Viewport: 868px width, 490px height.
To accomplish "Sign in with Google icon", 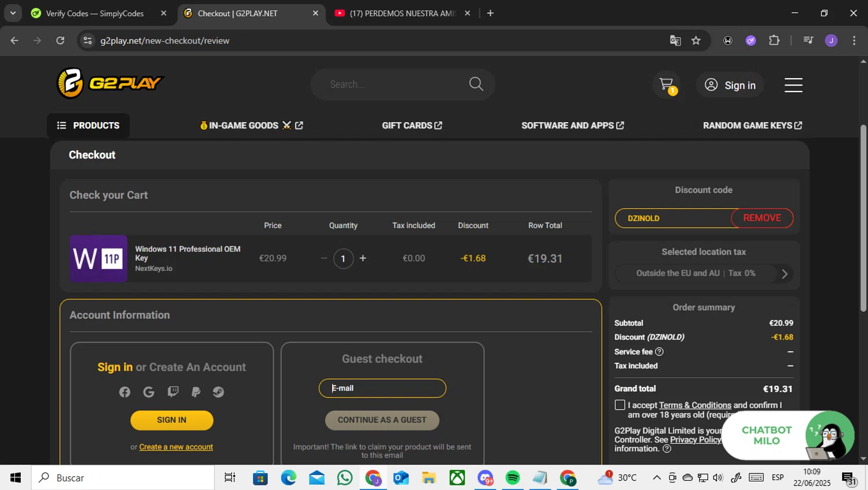I will click(149, 392).
